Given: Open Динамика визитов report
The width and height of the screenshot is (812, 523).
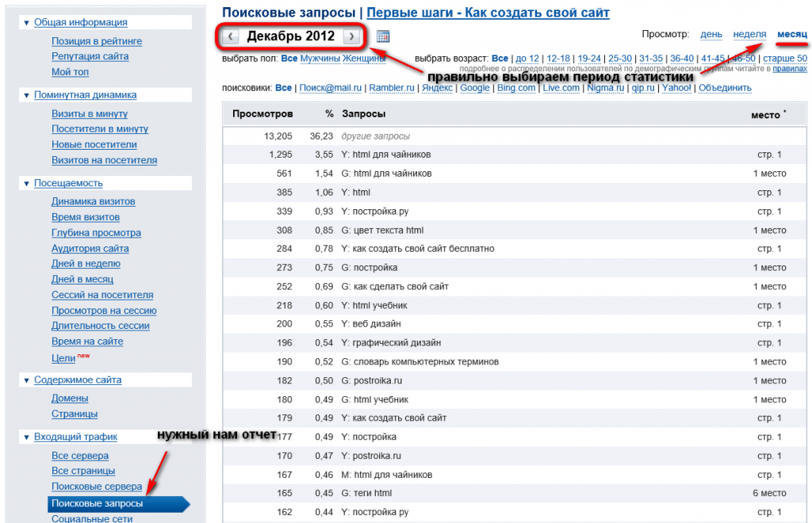Looking at the screenshot, I should (94, 202).
